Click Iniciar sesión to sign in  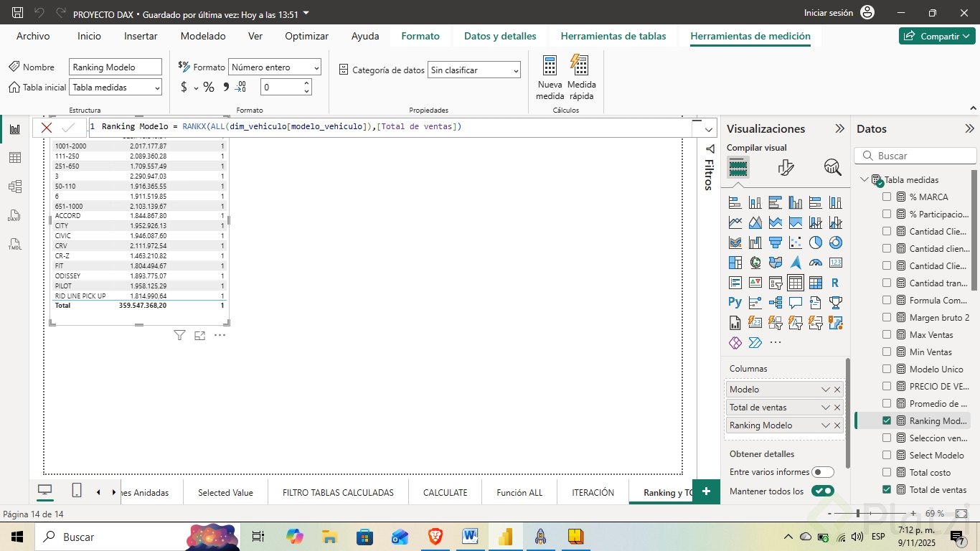(x=829, y=13)
